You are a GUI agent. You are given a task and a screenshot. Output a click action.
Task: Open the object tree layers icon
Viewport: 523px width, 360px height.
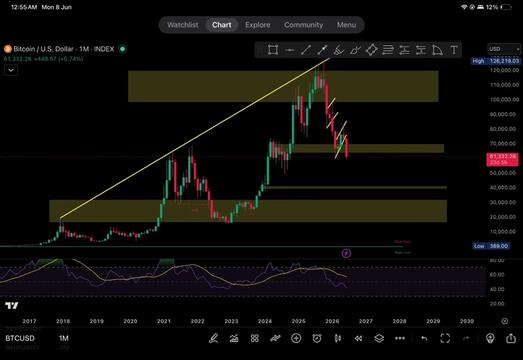[x=379, y=338]
